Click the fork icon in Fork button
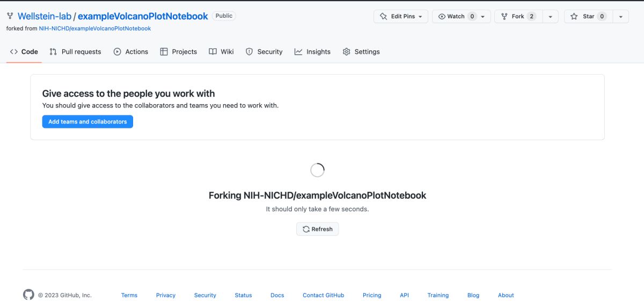 click(x=504, y=17)
